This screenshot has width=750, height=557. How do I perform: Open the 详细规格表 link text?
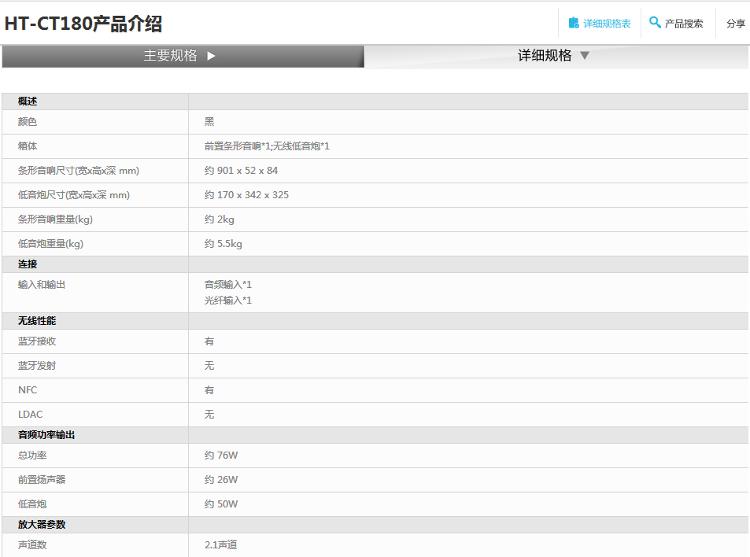click(x=607, y=23)
